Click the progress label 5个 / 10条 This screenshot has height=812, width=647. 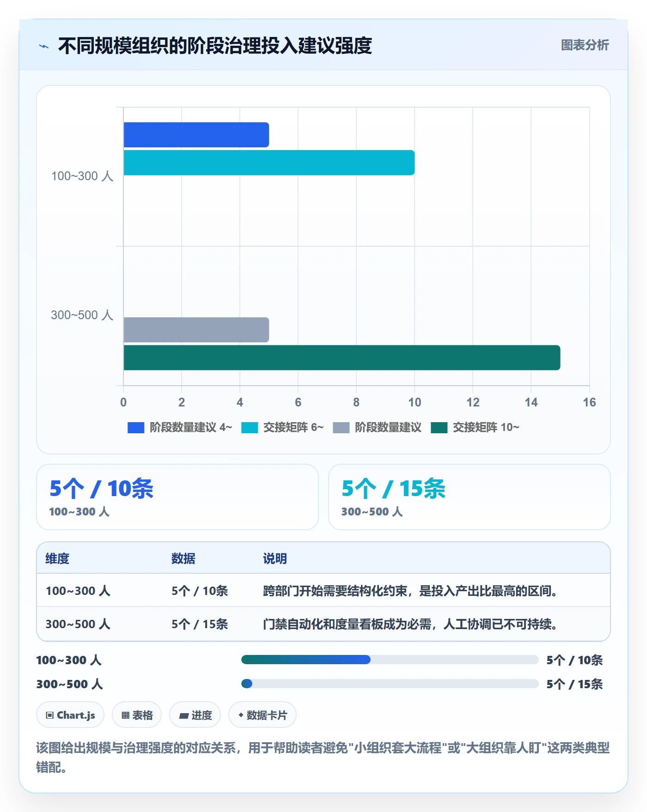[574, 660]
